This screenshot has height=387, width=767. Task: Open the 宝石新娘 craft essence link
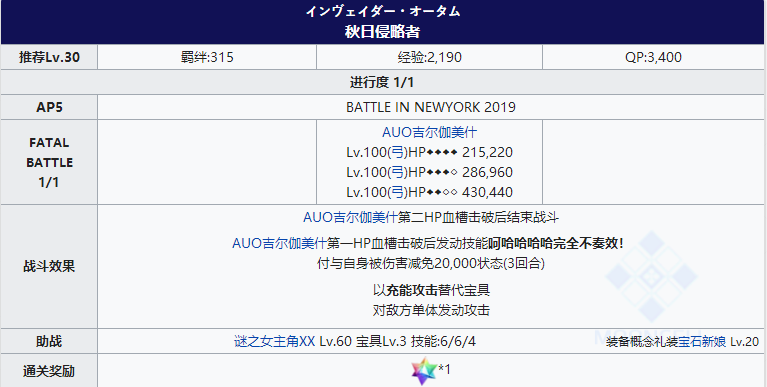pos(702,342)
